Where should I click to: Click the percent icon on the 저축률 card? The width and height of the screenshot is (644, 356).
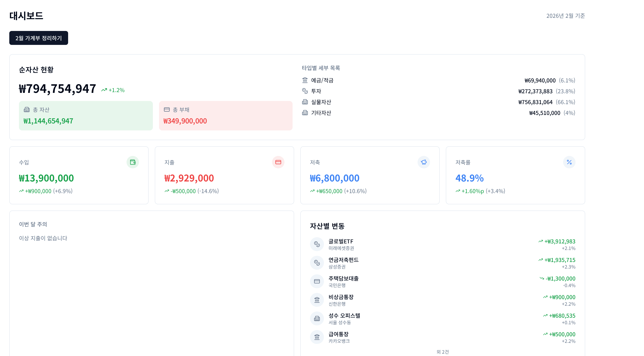(x=569, y=162)
